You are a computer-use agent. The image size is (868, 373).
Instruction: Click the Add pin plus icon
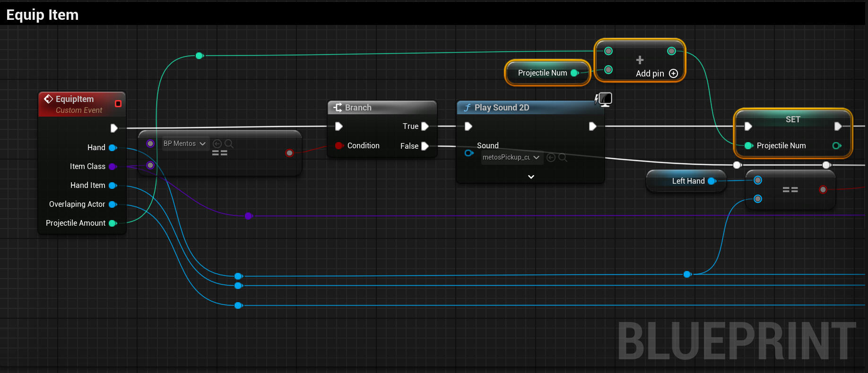(674, 74)
